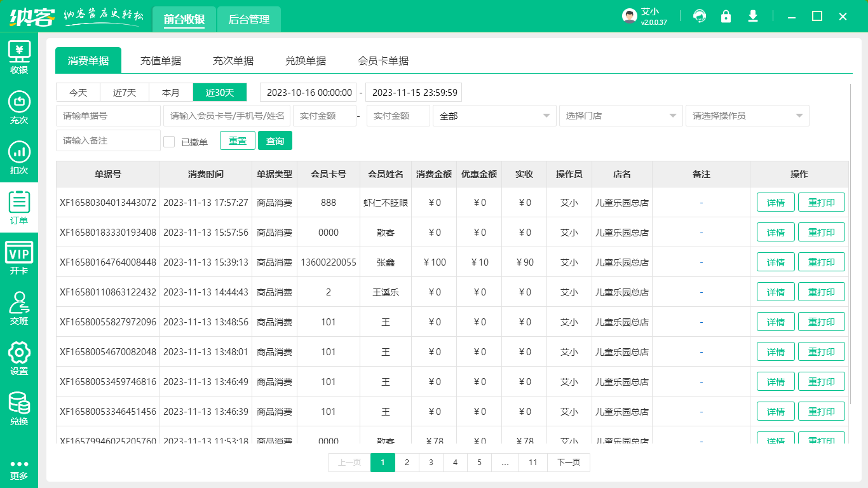
Task: Select the 充次 recharge-count module
Action: pos(19,106)
